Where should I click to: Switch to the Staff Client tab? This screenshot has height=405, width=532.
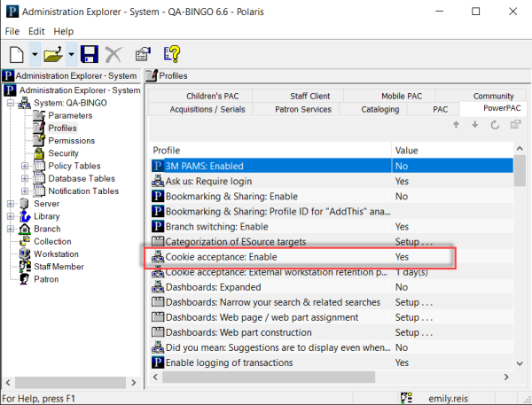tap(309, 97)
